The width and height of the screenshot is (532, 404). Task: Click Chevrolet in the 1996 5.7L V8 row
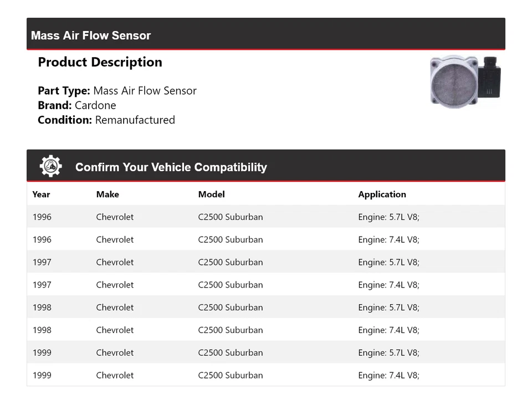click(x=115, y=217)
